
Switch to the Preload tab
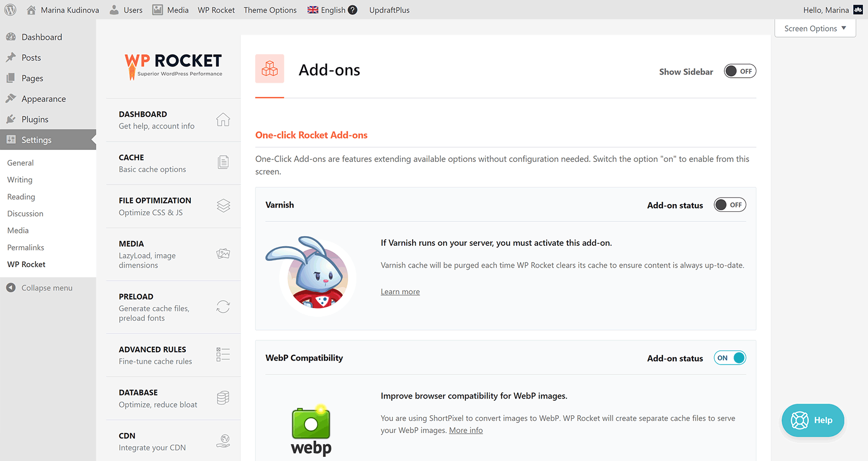tap(174, 307)
